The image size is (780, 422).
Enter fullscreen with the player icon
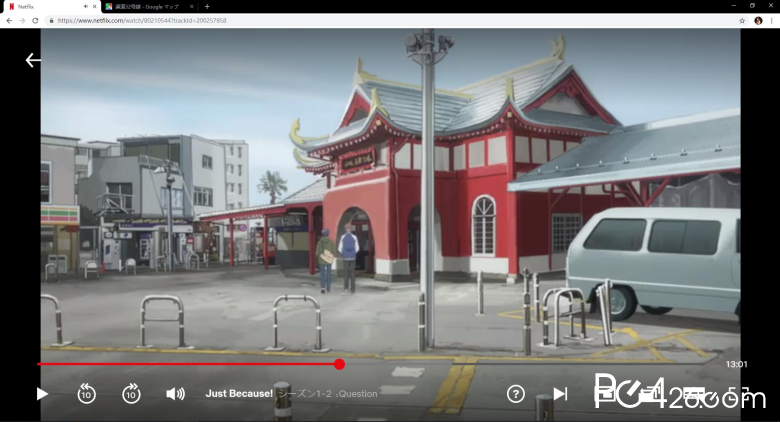pyautogui.click(x=737, y=394)
